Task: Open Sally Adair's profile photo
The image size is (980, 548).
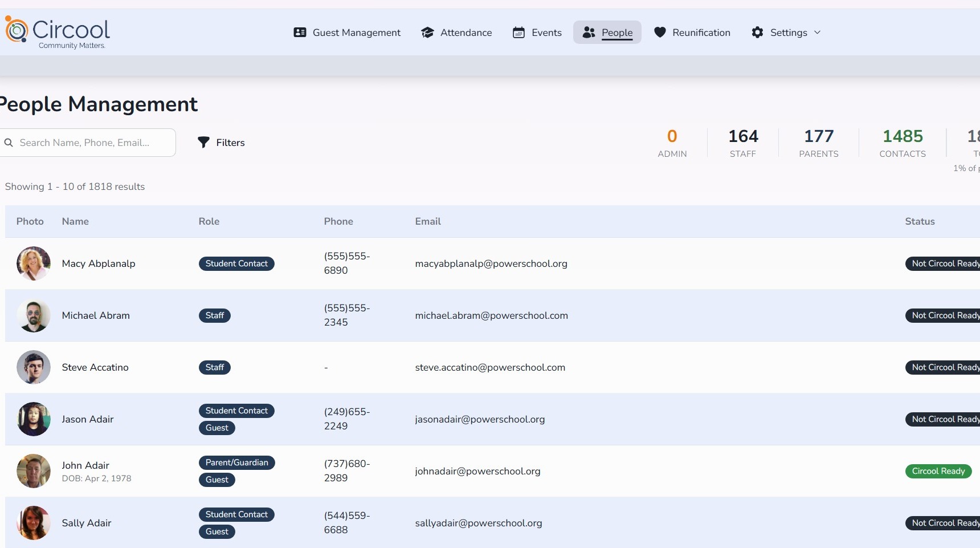Action: 34,523
